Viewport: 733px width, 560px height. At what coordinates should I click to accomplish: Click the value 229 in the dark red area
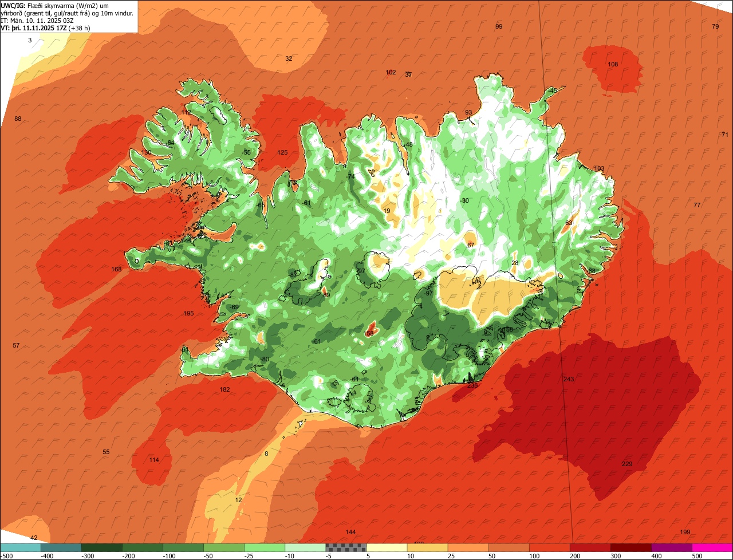[x=627, y=464]
